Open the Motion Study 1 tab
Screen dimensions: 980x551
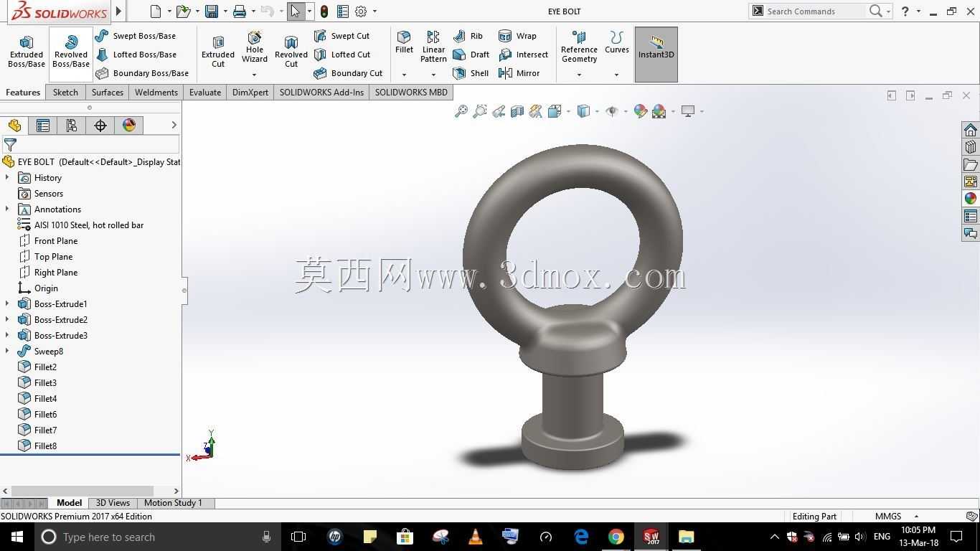(173, 503)
